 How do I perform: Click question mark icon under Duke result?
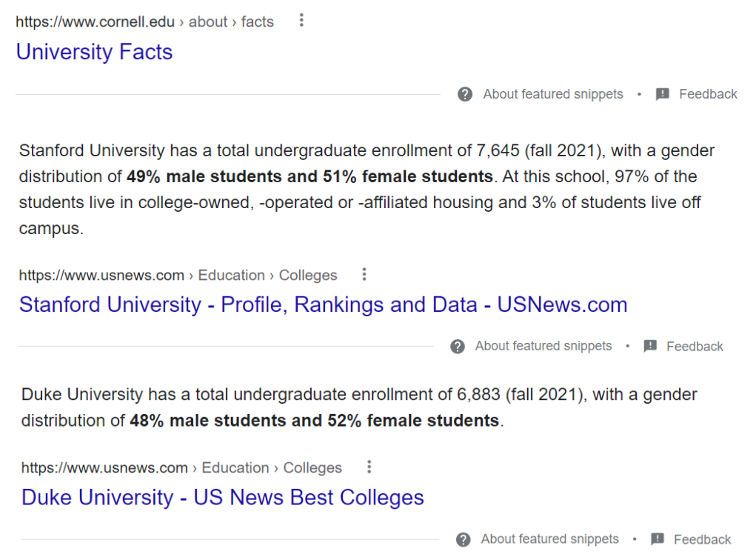[464, 539]
